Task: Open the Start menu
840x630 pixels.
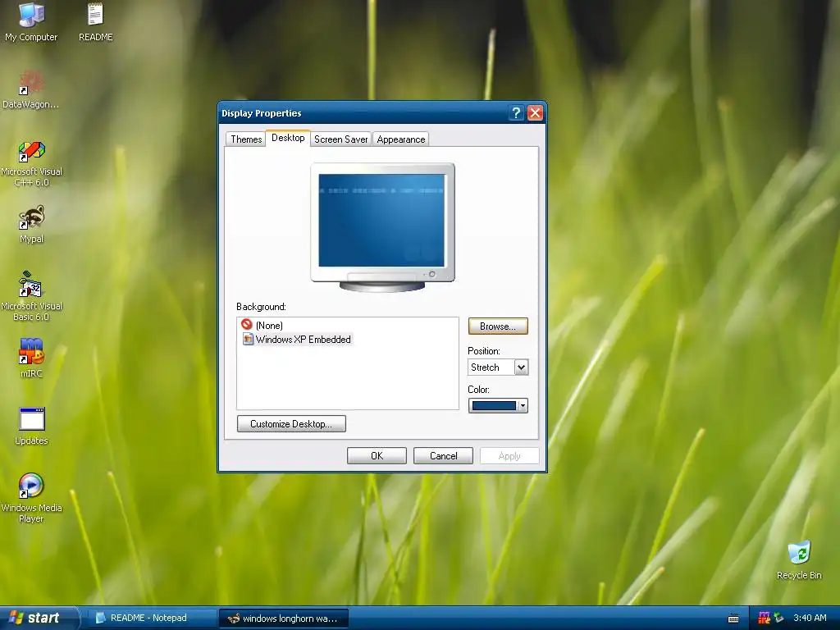Action: (38, 618)
